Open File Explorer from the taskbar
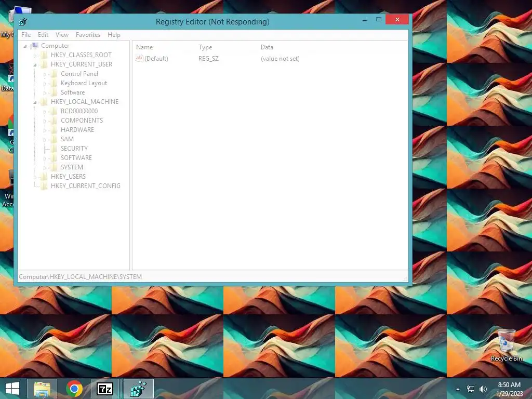532x399 pixels. pos(42,389)
